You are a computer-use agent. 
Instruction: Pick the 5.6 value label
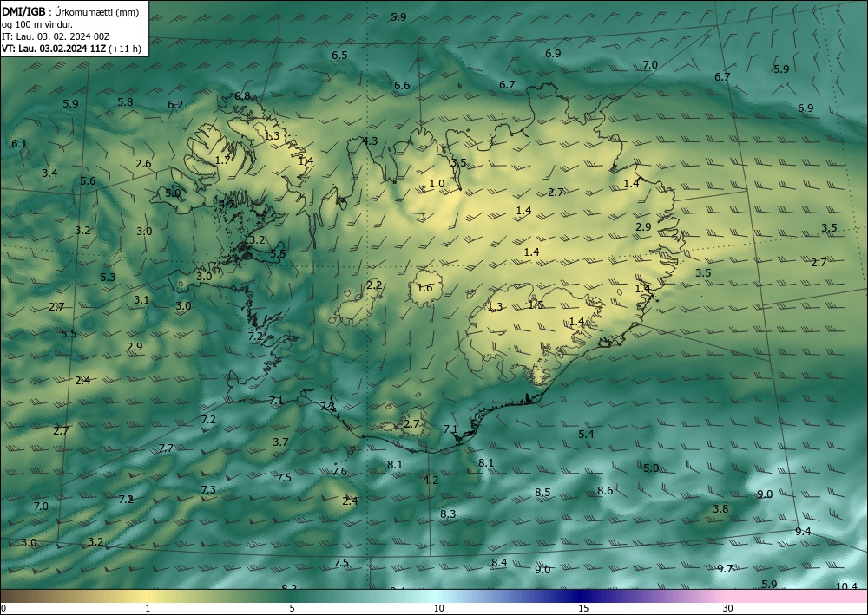88,180
